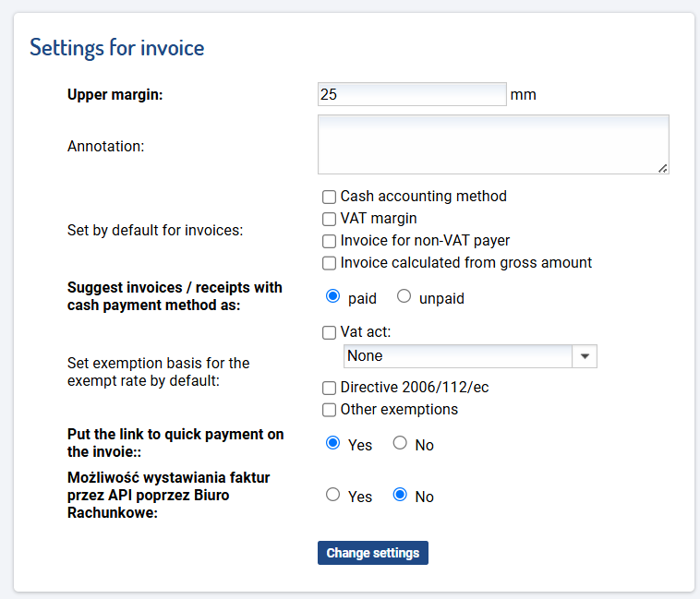Click the Change settings button
The width and height of the screenshot is (700, 599).
(373, 553)
